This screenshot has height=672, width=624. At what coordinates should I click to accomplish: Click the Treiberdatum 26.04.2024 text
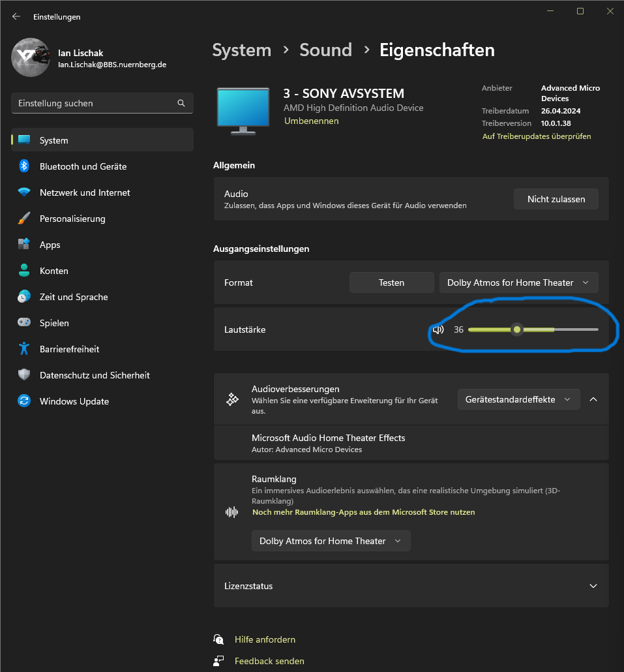coord(561,110)
